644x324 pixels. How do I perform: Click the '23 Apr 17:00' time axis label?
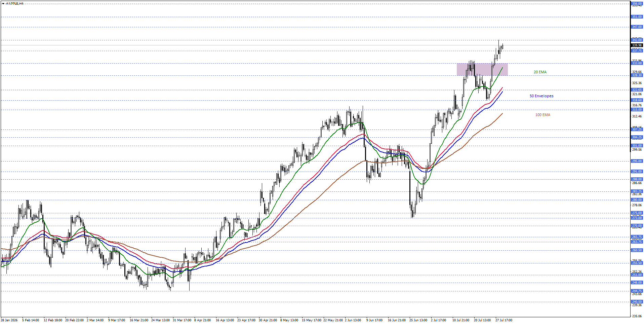(x=246, y=320)
